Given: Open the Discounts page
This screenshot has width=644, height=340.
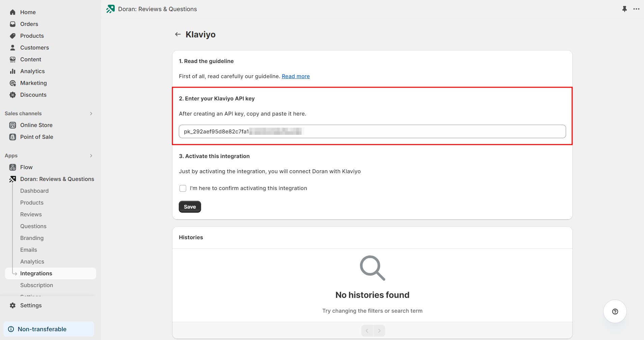Looking at the screenshot, I should pyautogui.click(x=33, y=95).
